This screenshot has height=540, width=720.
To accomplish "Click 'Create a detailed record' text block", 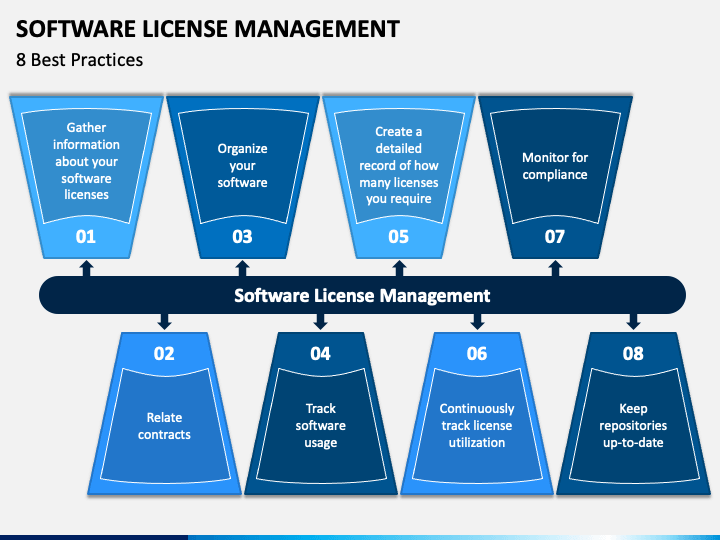I will pyautogui.click(x=399, y=165).
